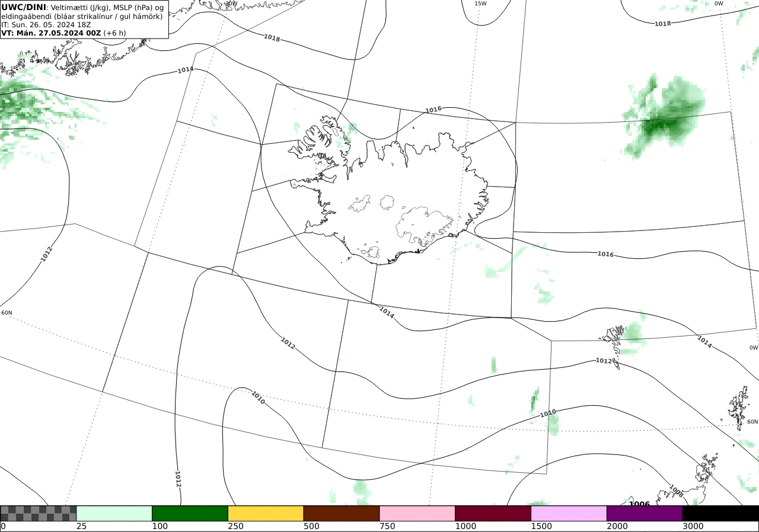Click the 'eldingaábendi' description line
759x532 pixels.
[82, 16]
